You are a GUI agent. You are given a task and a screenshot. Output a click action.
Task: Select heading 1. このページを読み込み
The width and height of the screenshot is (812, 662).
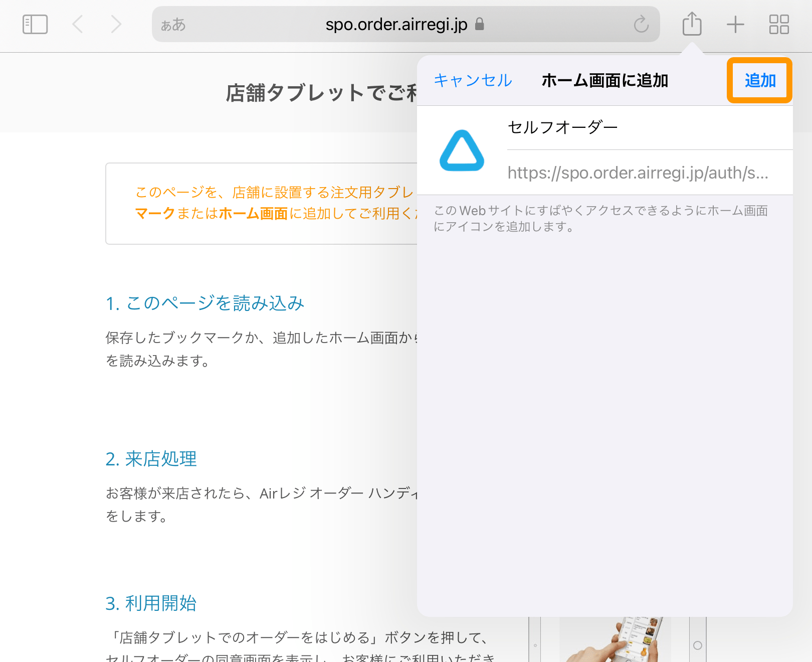click(205, 303)
